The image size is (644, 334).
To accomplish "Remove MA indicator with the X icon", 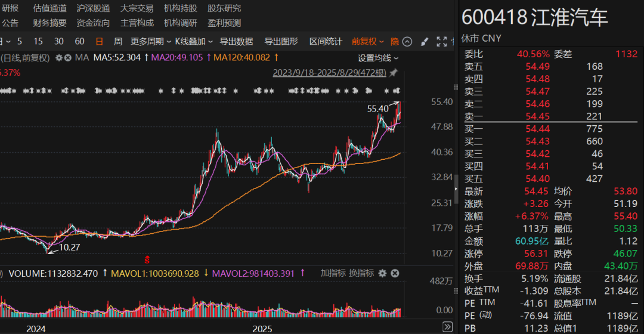I will click(68, 58).
